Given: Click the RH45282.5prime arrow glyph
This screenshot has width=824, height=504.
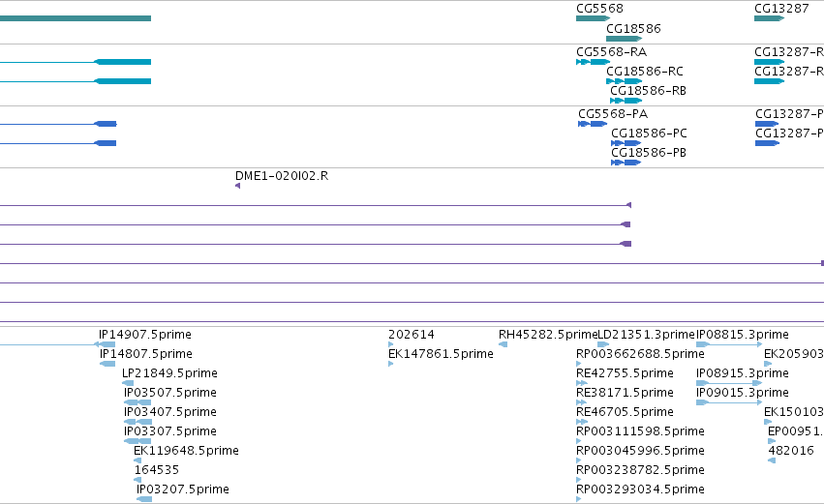Looking at the screenshot, I should pos(503,344).
